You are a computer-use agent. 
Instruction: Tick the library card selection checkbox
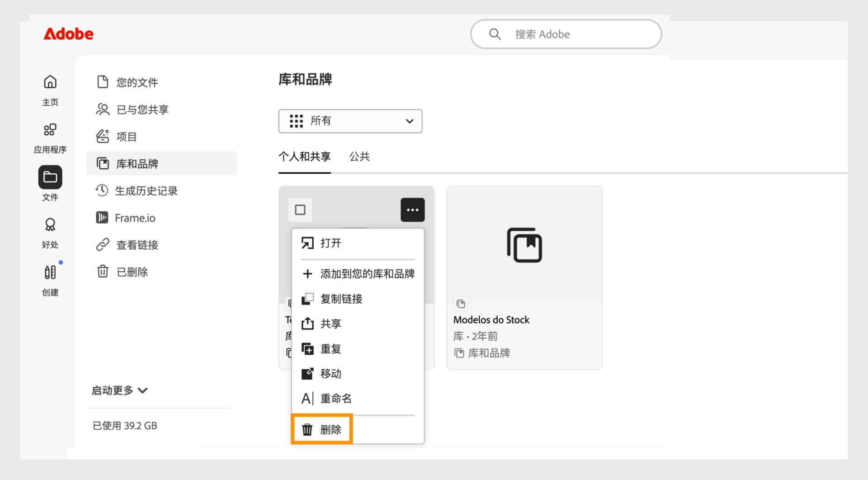300,210
